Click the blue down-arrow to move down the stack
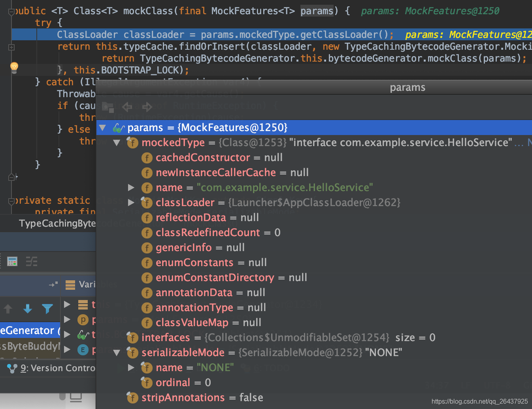Image resolution: width=532 pixels, height=409 pixels. (x=27, y=309)
